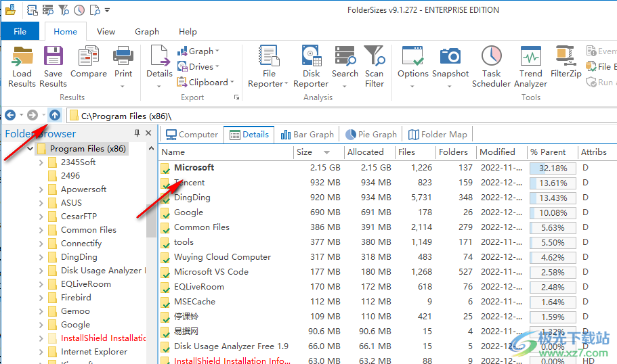
Task: Expand the 2345Soft tree folder
Action: click(x=41, y=162)
